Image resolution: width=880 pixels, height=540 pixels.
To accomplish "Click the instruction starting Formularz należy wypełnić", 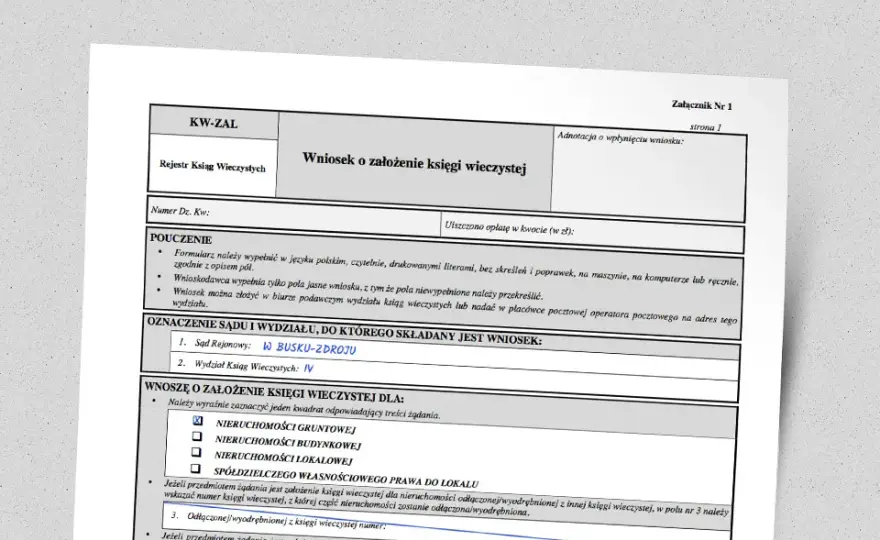I will click(x=456, y=268).
